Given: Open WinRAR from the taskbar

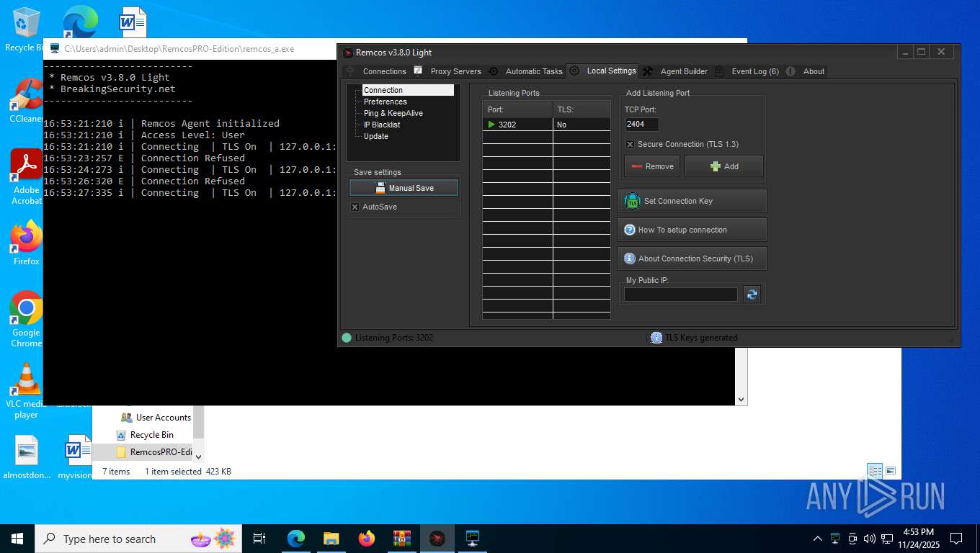Looking at the screenshot, I should [401, 539].
